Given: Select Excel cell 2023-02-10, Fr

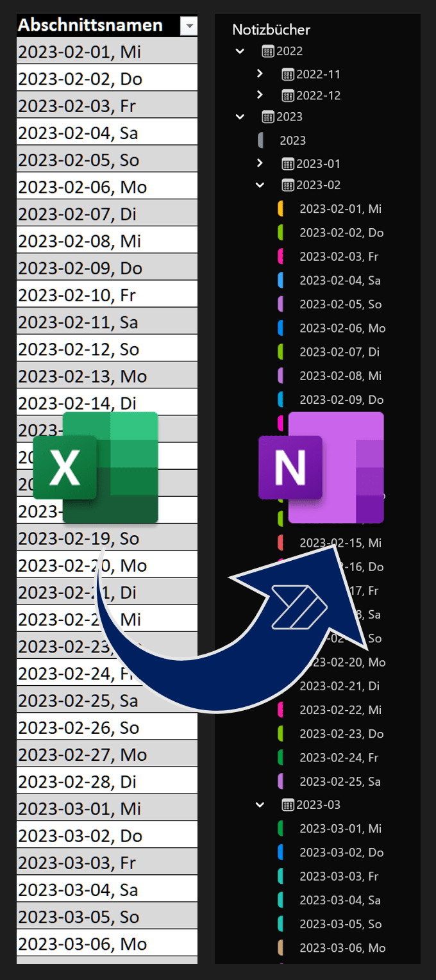Looking at the screenshot, I should click(107, 294).
